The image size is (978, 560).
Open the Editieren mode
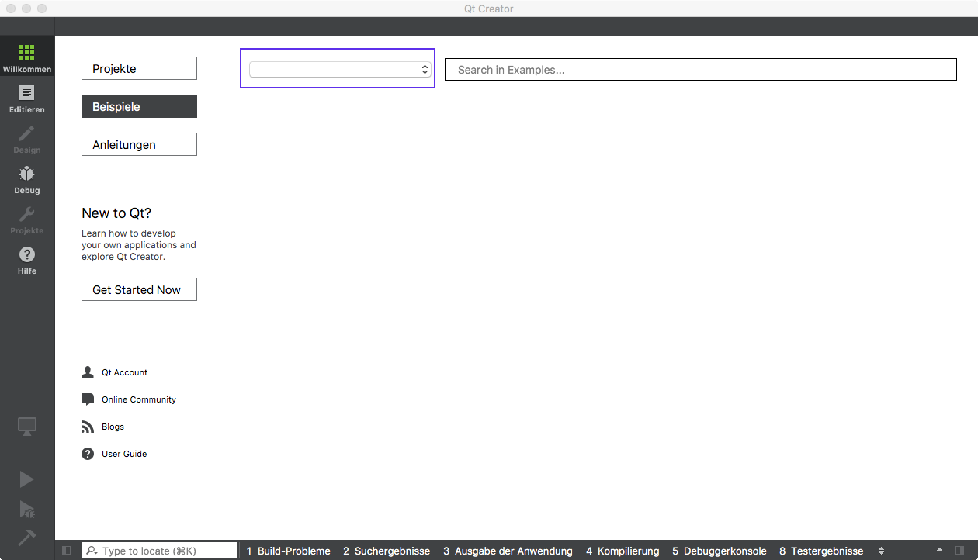(27, 99)
